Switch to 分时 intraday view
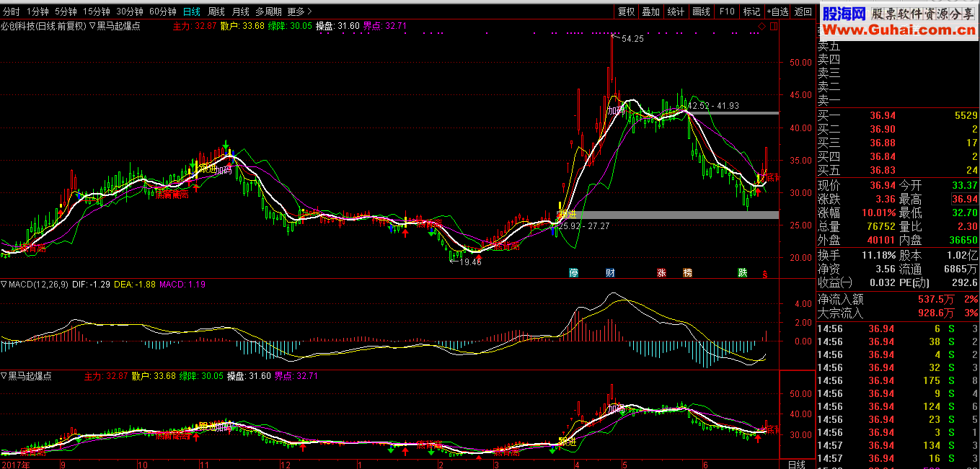 12,12
